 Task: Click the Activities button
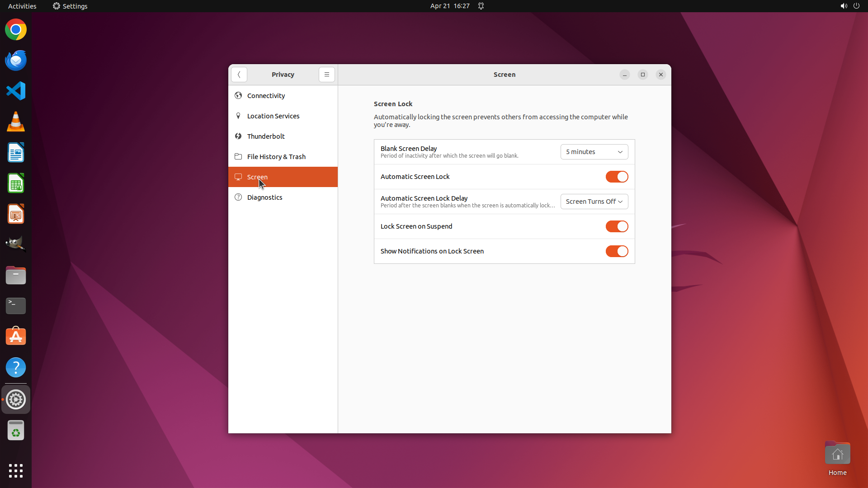[22, 6]
